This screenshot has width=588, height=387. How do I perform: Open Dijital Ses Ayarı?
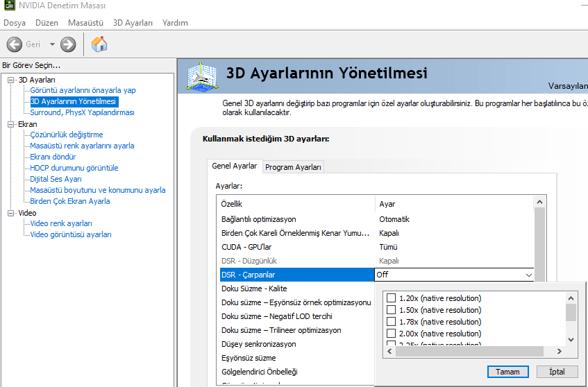56,179
